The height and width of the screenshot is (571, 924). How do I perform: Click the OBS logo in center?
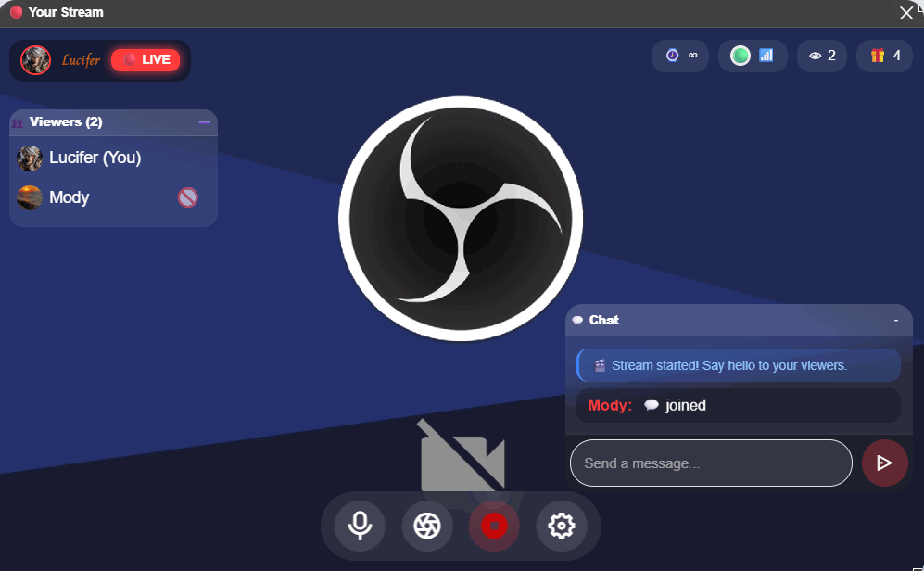[461, 219]
